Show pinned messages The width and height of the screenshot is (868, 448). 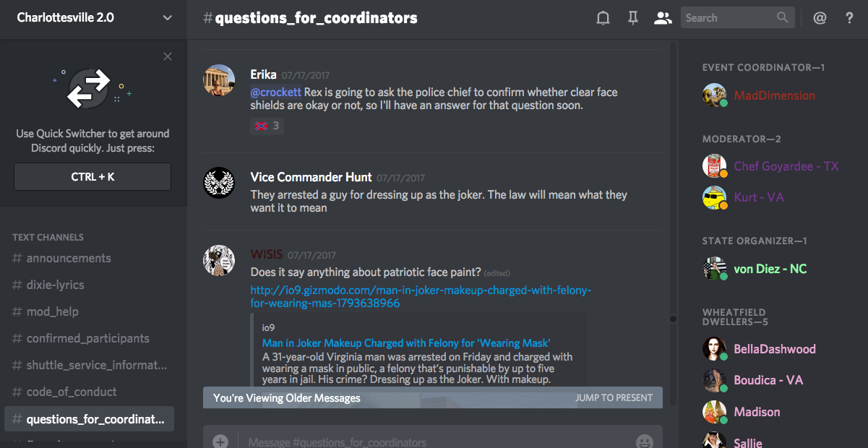point(632,18)
